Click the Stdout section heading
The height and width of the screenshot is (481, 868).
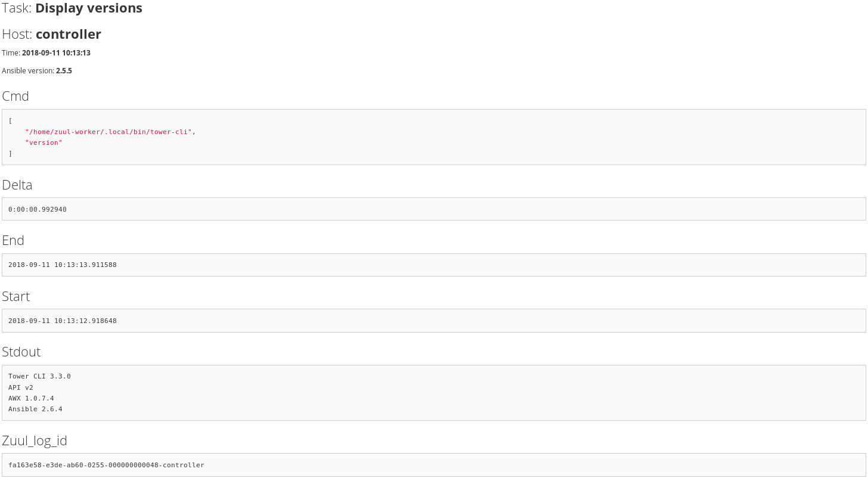pos(21,352)
